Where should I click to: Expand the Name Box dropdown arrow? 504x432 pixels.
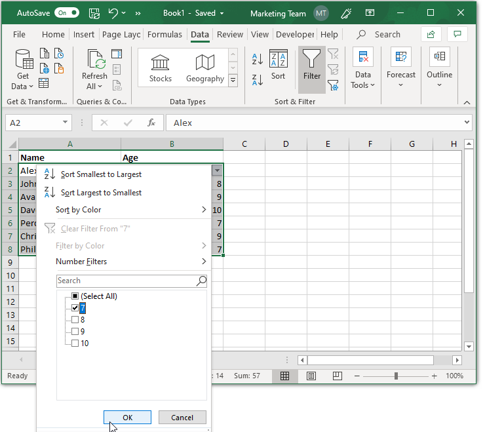[x=65, y=123]
